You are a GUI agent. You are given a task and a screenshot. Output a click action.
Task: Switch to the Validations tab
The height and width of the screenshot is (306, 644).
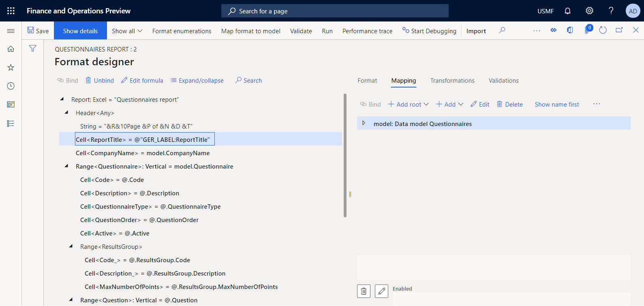click(x=504, y=81)
